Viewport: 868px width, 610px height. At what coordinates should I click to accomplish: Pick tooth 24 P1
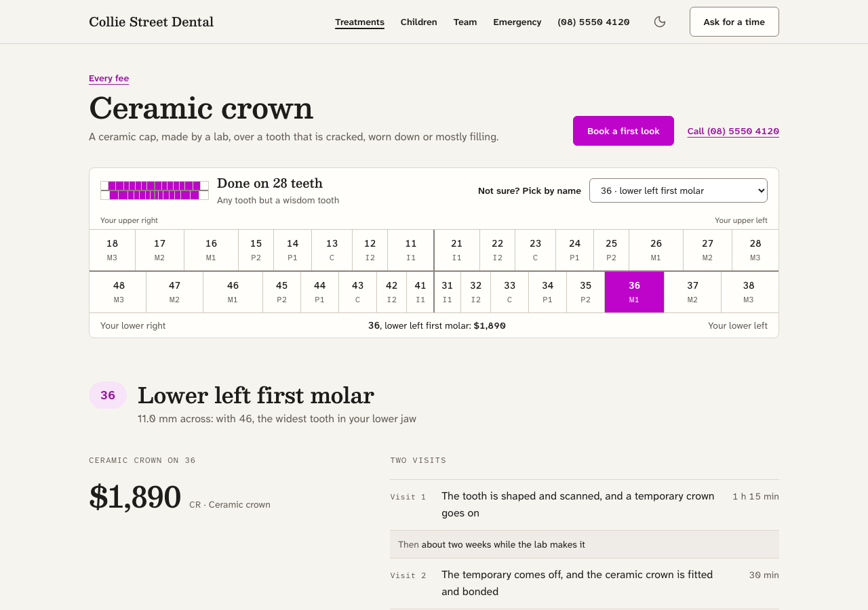[x=574, y=250]
